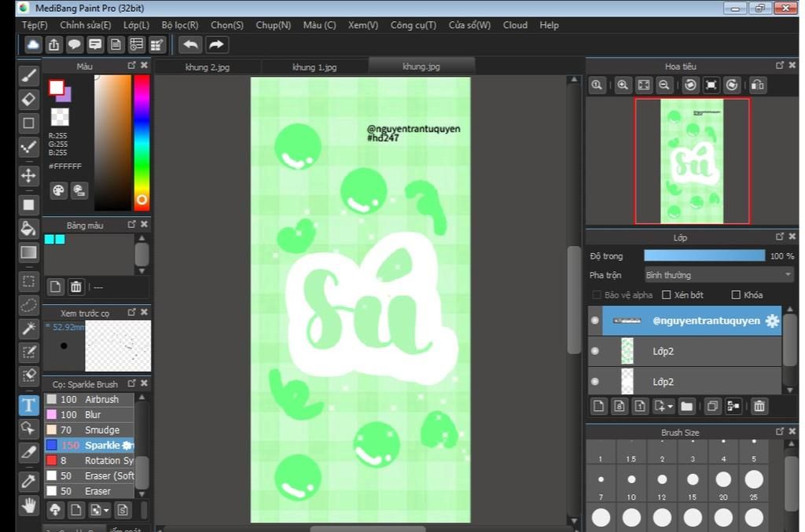Zoom in the navigator view
Viewport: 805px width, 532px height.
click(623, 85)
